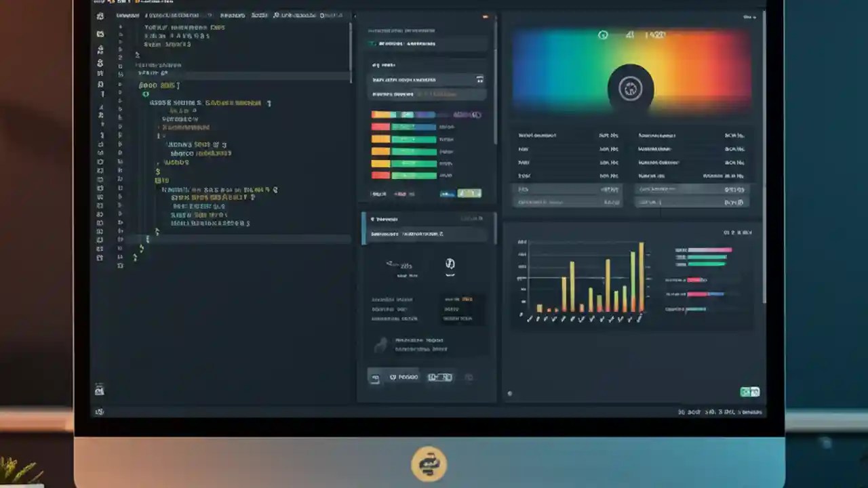Screen dimensions: 868x488
Task: Flip the blue toggle switch below the progress bars
Action: (448, 194)
